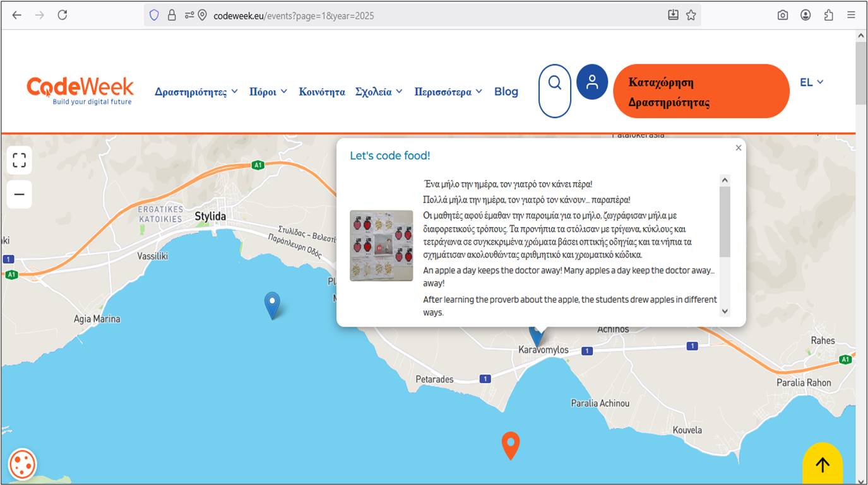Click the yellow scroll-to-top arrow button

[822, 465]
